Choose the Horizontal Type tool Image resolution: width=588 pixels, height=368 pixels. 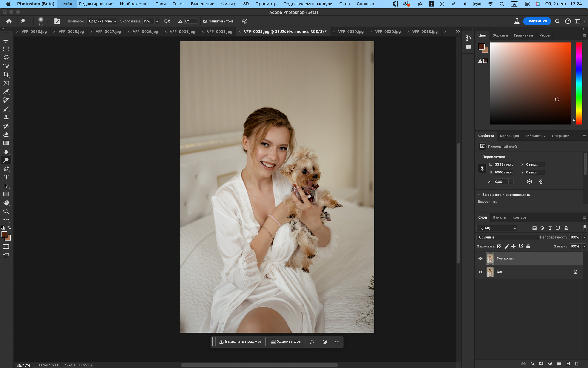point(6,177)
